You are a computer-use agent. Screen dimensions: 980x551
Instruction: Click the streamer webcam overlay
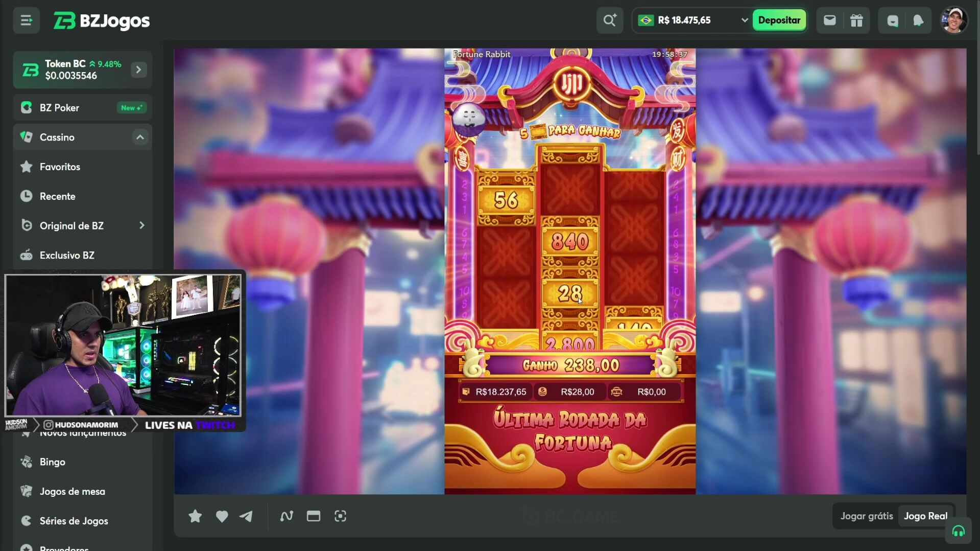(123, 346)
